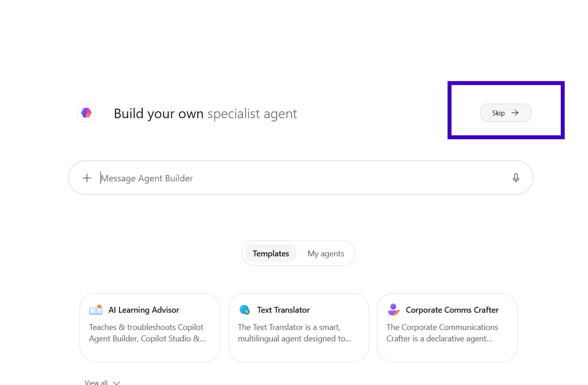The image size is (588, 385).
Task: Click the Corporate Comms Crafter person icon
Action: pos(393,310)
